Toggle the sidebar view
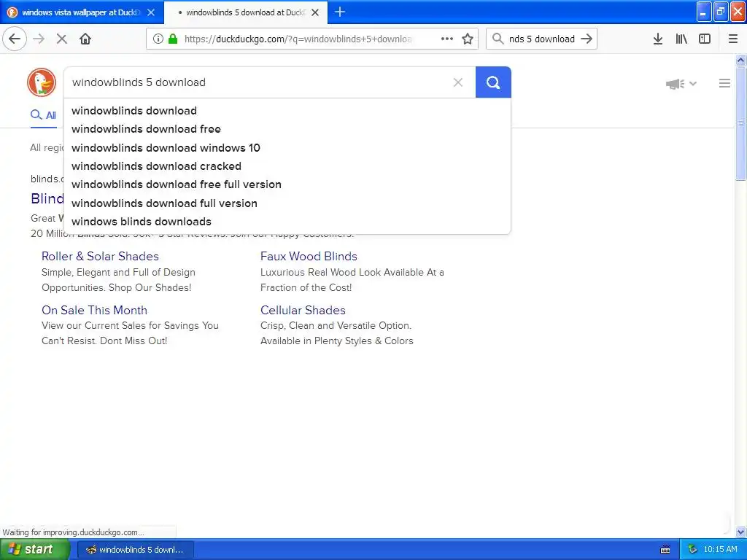The width and height of the screenshot is (747, 560). pos(705,39)
